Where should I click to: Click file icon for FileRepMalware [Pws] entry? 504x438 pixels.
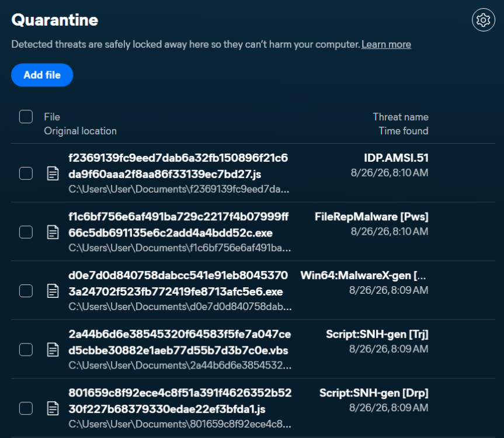pos(53,232)
